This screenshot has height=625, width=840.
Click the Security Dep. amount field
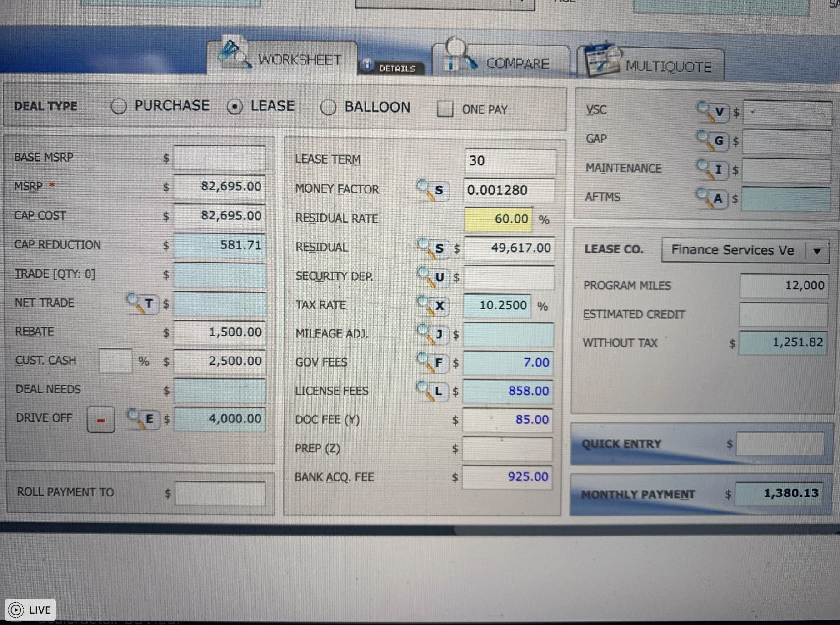509,278
